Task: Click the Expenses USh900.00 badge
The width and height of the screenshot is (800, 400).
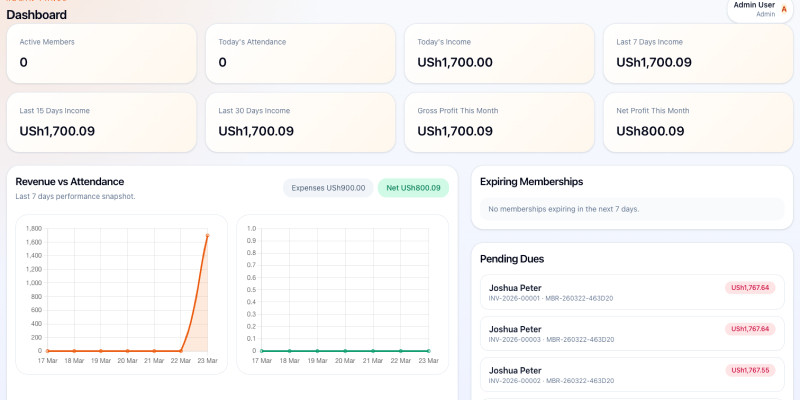Action: (329, 188)
